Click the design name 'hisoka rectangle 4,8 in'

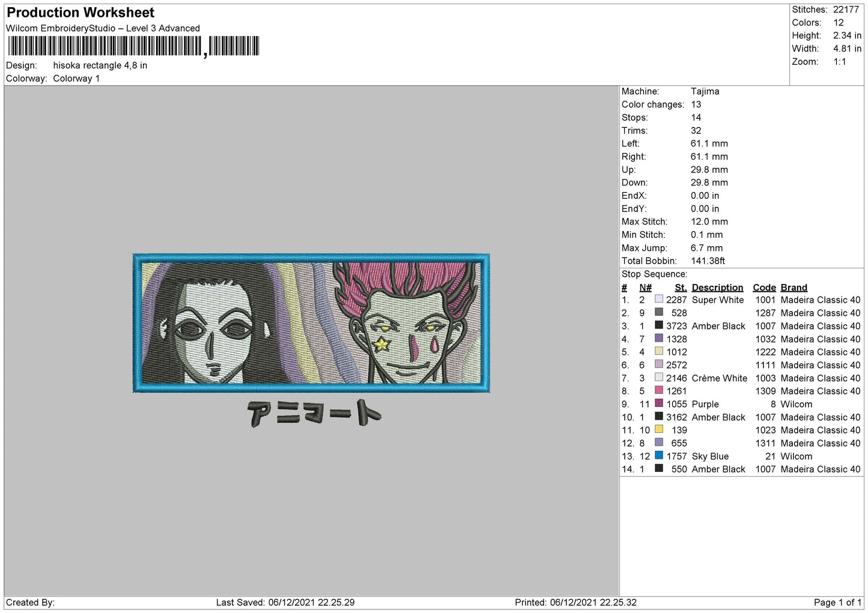(100, 65)
